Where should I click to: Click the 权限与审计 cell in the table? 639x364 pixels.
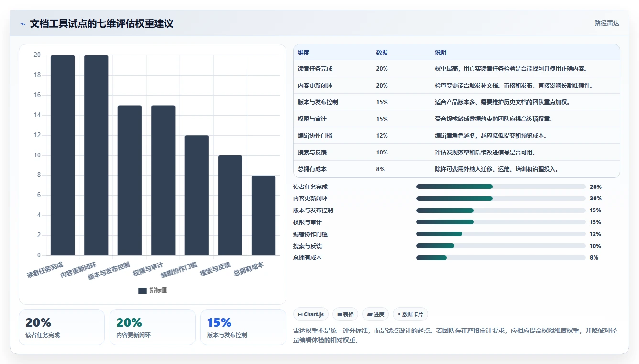coord(312,119)
